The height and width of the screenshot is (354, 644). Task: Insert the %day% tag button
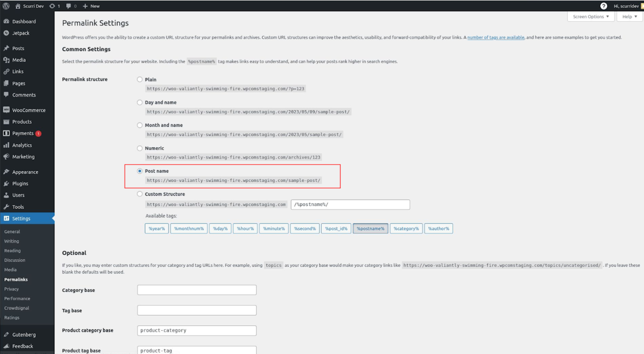[220, 228]
